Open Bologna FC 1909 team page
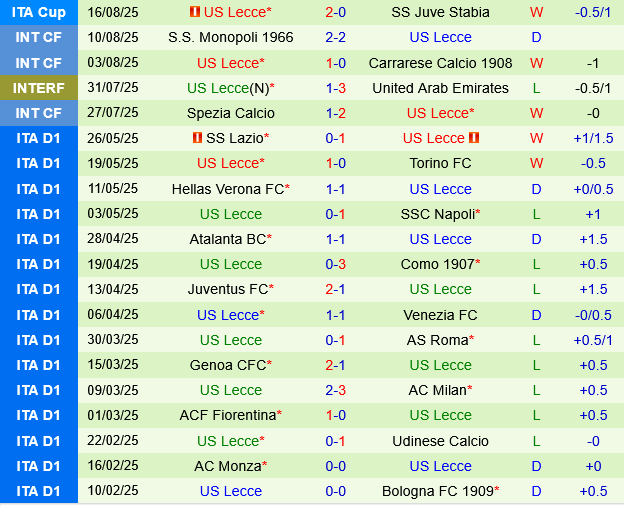Image resolution: width=624 pixels, height=506 pixels. 438,491
